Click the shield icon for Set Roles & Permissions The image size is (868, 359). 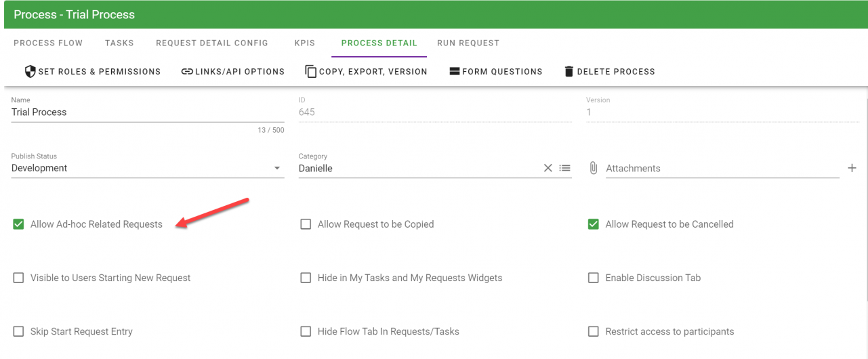coord(30,71)
